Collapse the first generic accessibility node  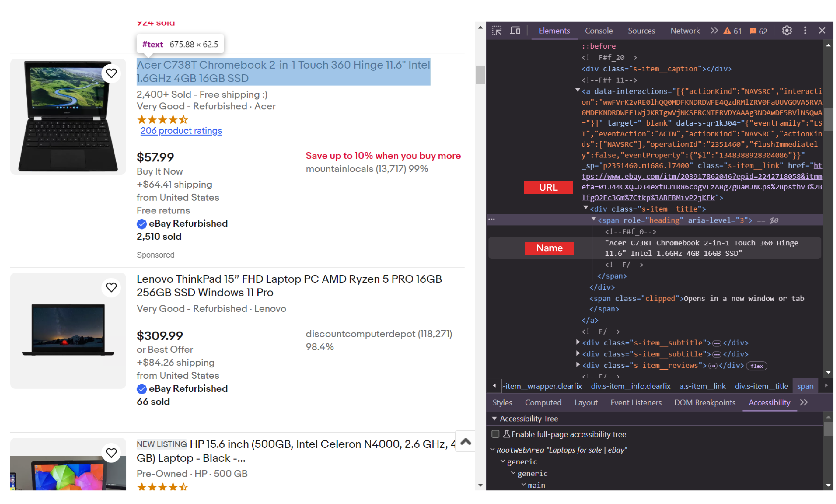[503, 461]
